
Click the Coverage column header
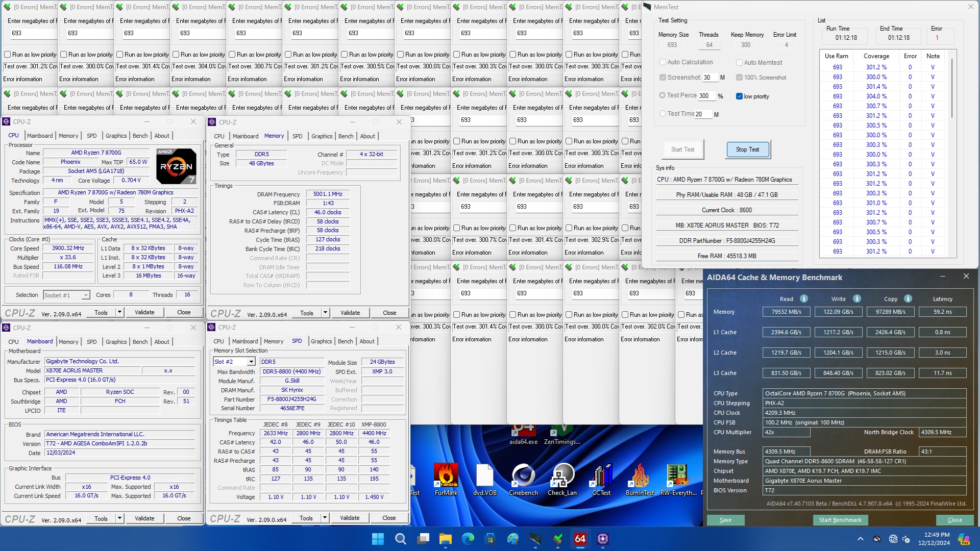pyautogui.click(x=876, y=56)
